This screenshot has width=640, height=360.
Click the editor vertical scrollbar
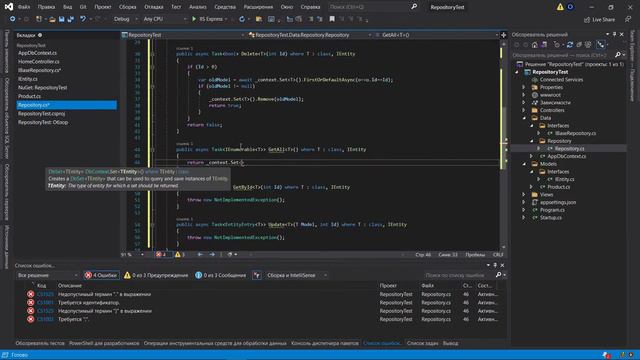pyautogui.click(x=504, y=145)
